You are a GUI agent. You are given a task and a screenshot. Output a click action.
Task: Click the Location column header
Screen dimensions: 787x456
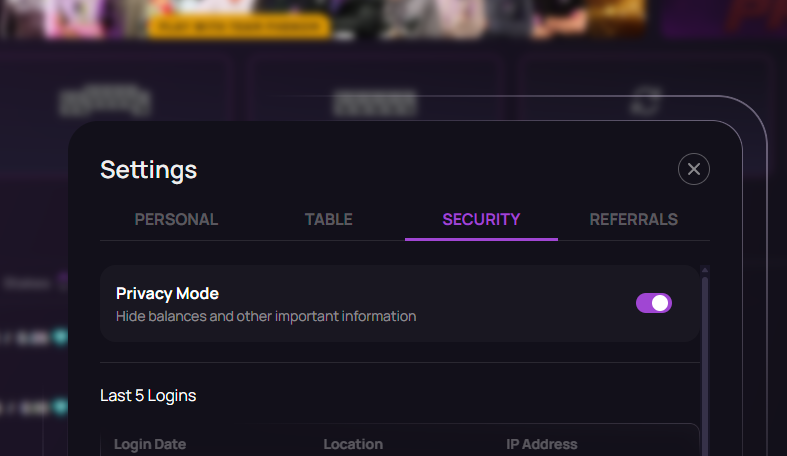coord(353,444)
